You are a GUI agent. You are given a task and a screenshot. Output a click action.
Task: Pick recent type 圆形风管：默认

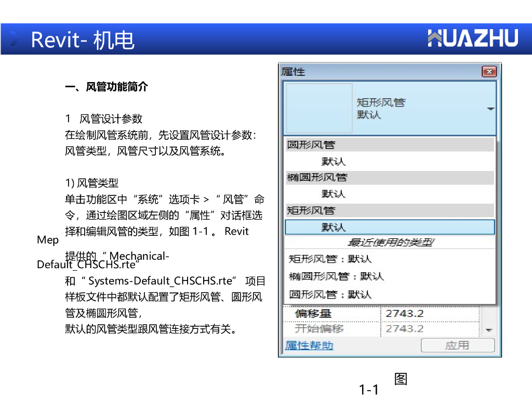[x=330, y=295]
